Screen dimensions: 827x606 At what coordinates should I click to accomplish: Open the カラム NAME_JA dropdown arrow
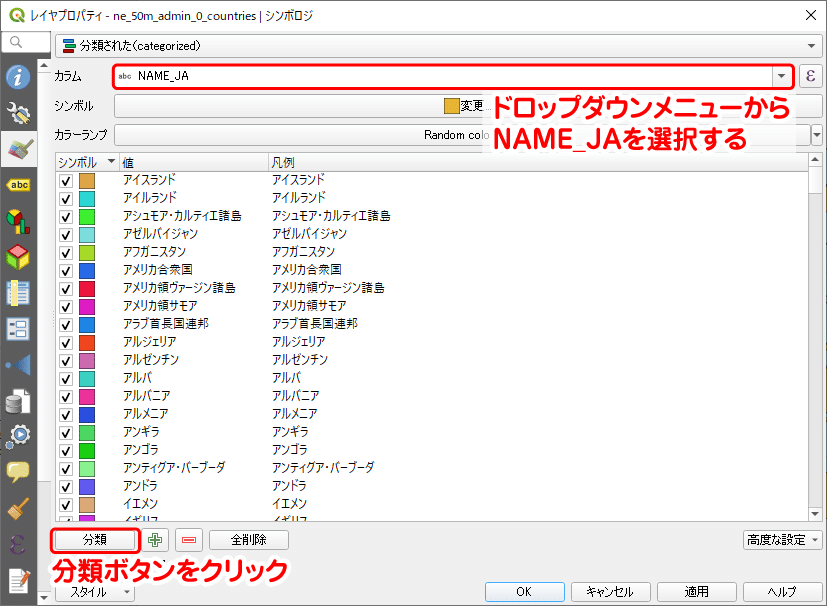(781, 76)
